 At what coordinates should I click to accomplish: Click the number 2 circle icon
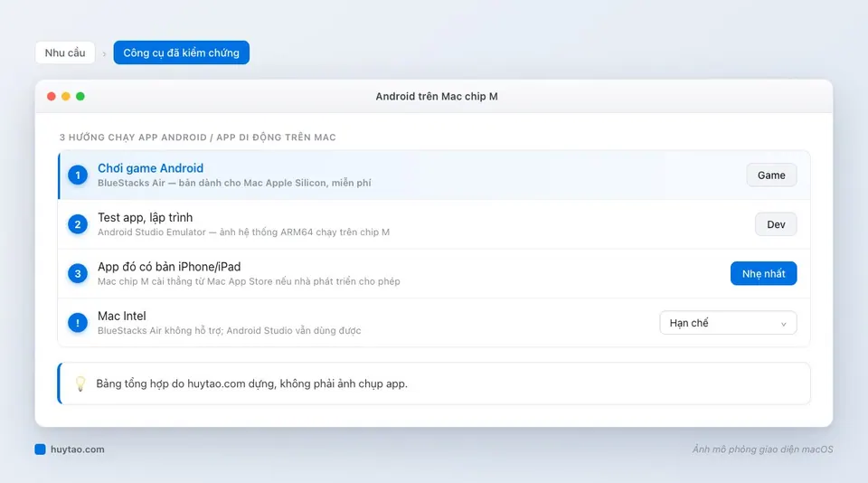coord(78,224)
